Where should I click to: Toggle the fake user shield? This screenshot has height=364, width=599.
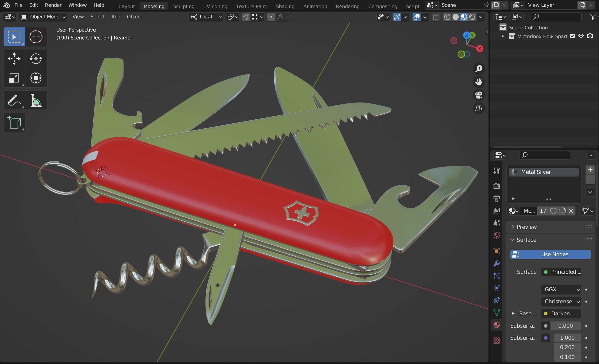click(553, 211)
